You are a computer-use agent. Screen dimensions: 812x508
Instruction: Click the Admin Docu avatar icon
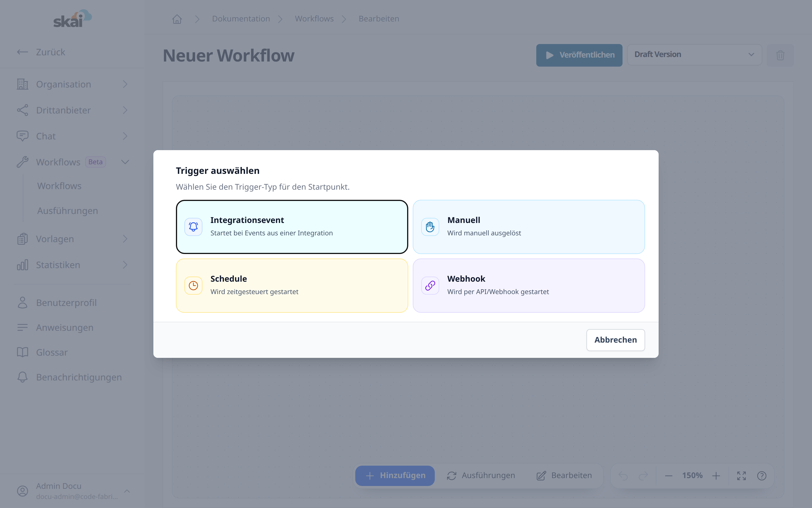(x=23, y=491)
